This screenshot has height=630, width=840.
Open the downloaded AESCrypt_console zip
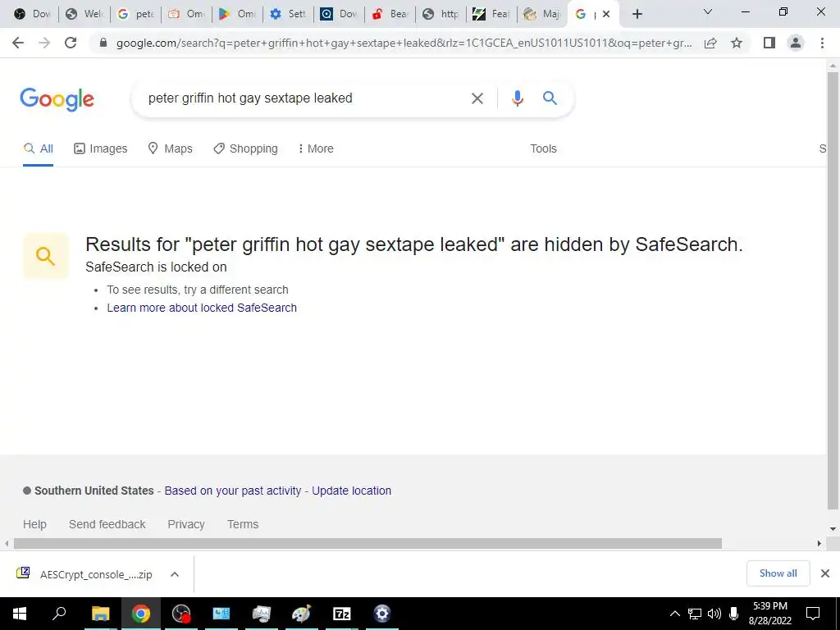[x=84, y=574]
